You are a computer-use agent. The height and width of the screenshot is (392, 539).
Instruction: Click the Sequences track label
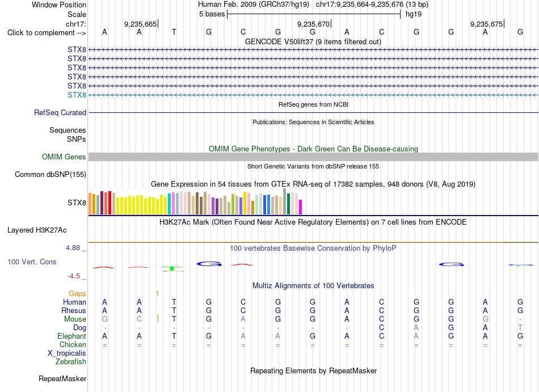tap(68, 130)
